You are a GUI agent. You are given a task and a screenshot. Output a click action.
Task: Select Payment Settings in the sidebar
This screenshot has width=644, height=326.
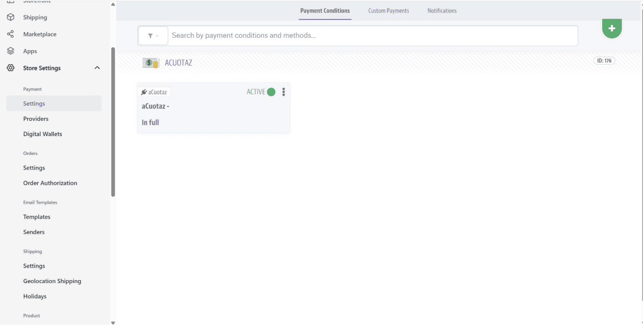(x=54, y=104)
